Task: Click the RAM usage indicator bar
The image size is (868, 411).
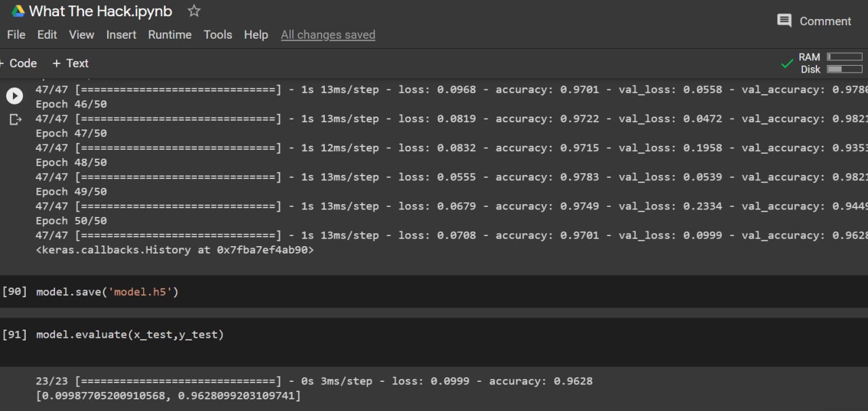Action: tap(844, 57)
